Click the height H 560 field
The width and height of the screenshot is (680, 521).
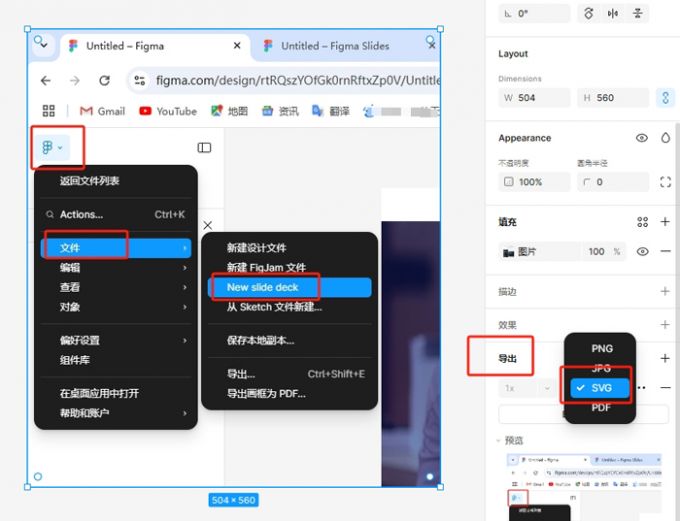point(613,98)
